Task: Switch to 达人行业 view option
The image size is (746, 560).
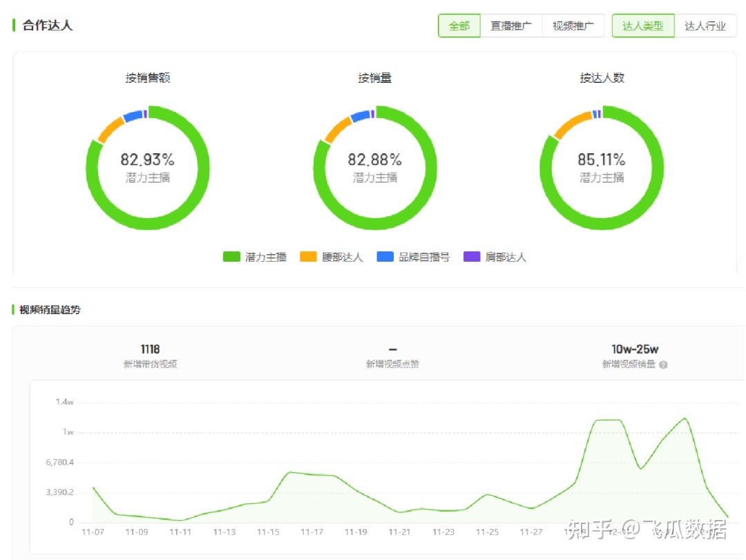Action: tap(705, 26)
